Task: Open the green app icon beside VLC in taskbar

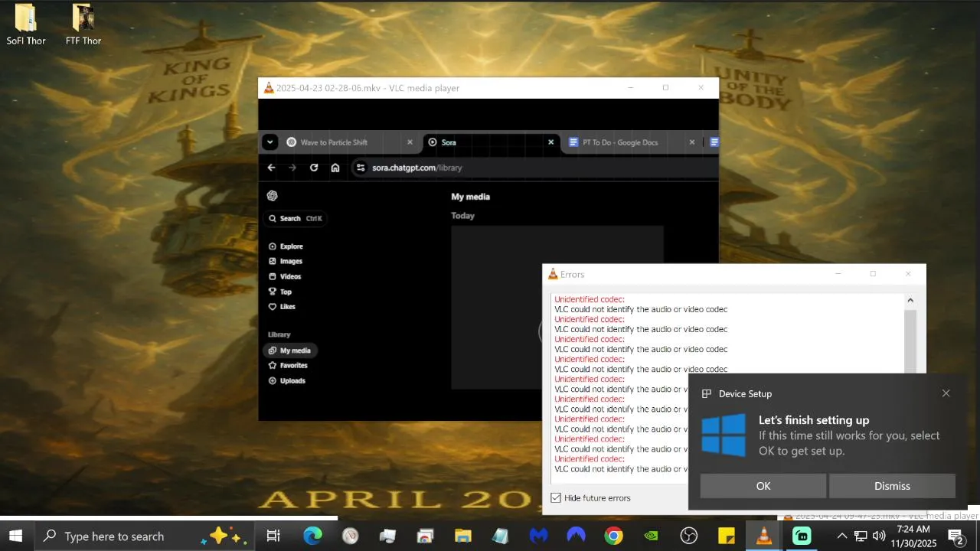Action: coord(801,536)
